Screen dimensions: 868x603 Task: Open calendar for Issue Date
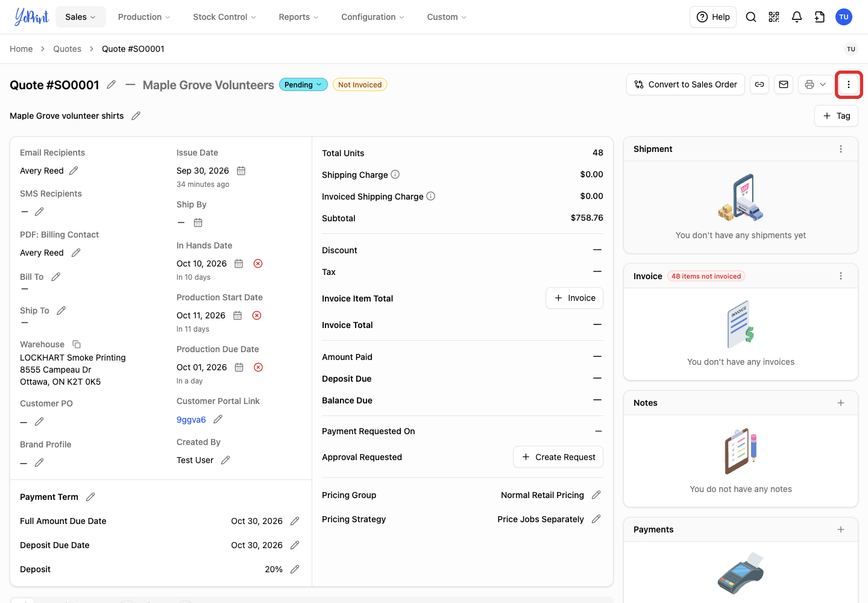click(x=241, y=171)
